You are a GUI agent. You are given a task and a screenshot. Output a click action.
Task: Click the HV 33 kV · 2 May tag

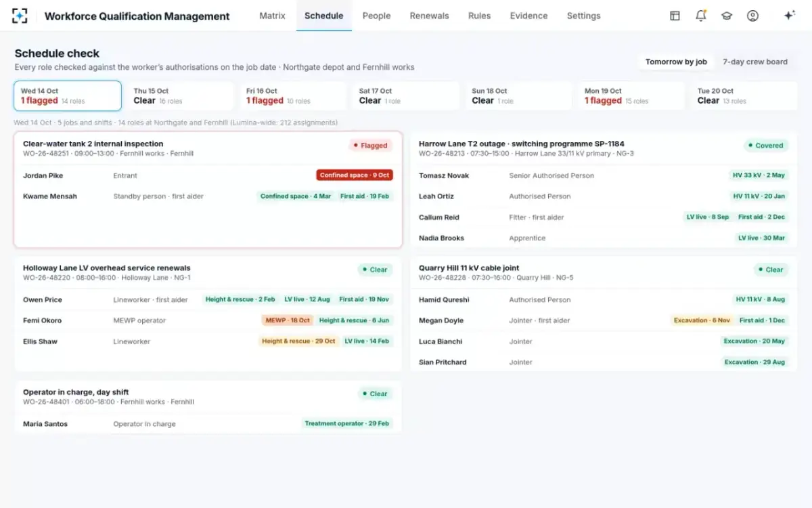pos(759,175)
